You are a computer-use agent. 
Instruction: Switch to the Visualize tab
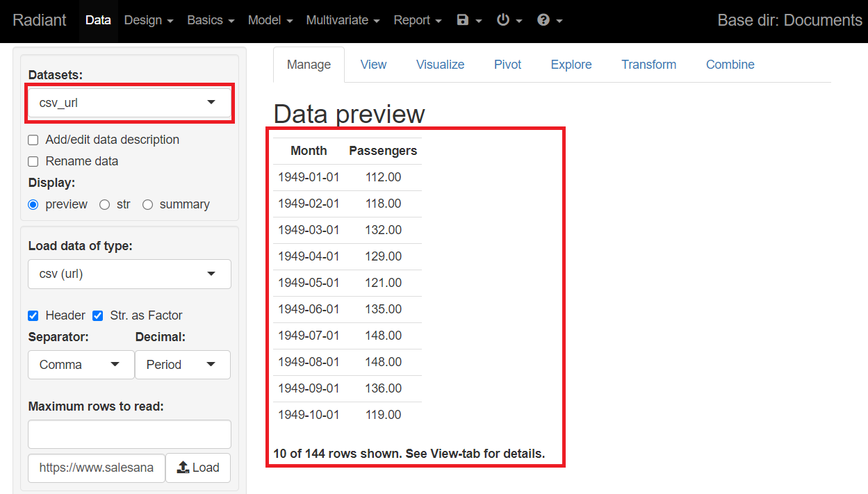[440, 65]
